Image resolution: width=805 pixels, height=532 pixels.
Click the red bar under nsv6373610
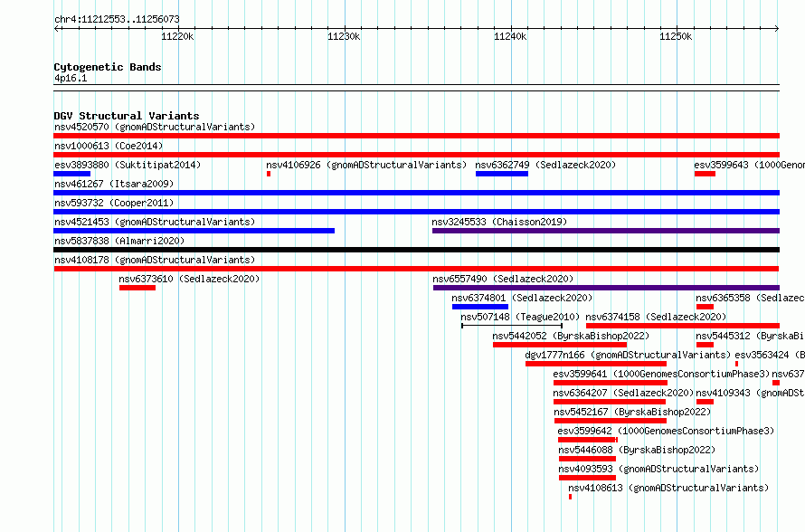[x=137, y=288]
